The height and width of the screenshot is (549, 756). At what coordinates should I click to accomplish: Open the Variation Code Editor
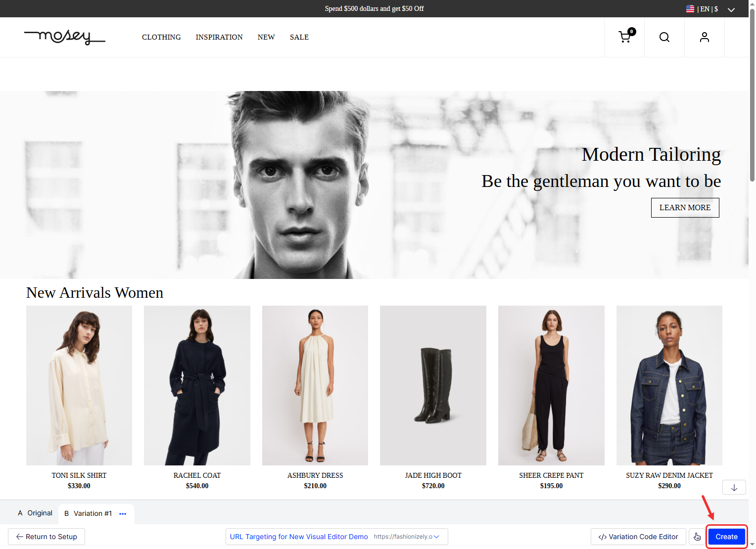coord(638,537)
